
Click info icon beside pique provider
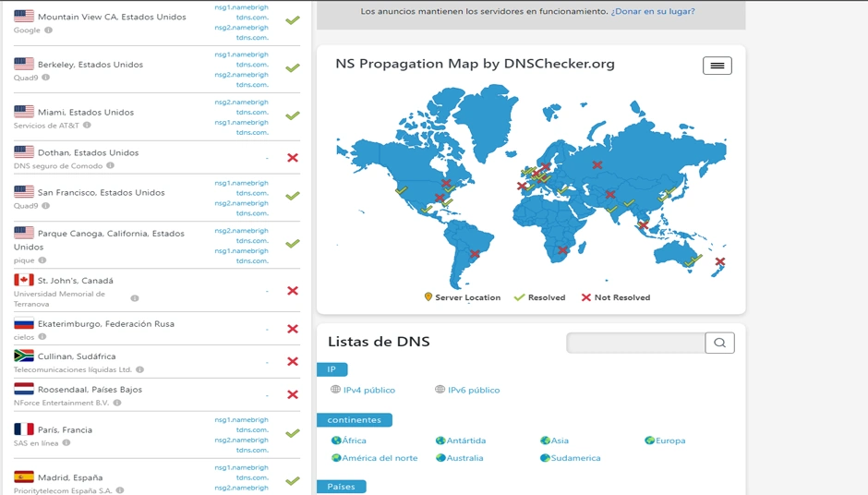(42, 260)
